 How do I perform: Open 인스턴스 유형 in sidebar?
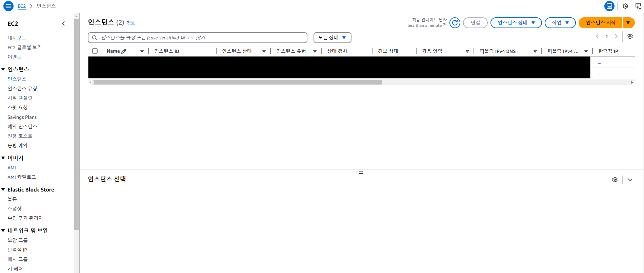[x=22, y=88]
